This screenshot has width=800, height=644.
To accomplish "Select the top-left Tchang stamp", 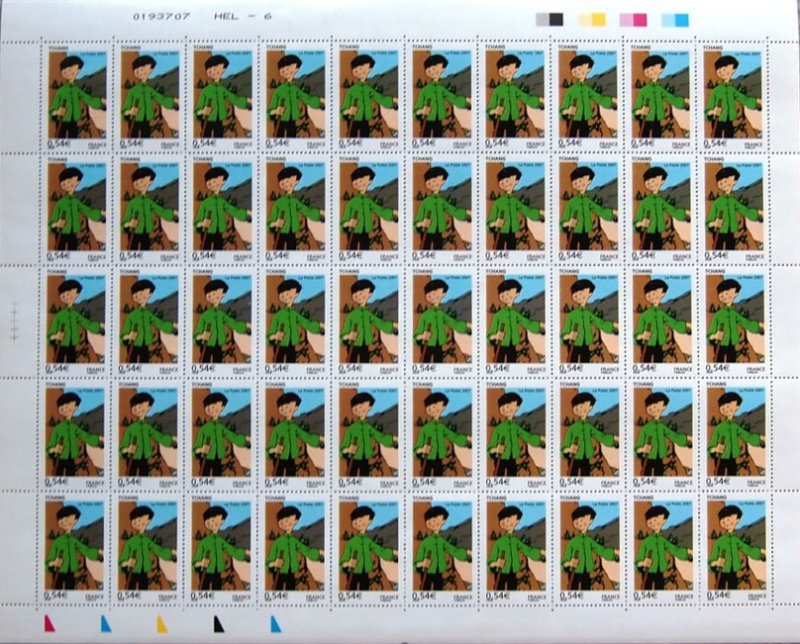I will point(74,94).
